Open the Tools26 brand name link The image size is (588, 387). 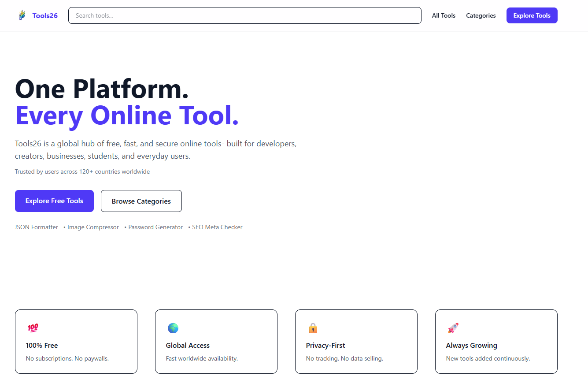(x=45, y=15)
